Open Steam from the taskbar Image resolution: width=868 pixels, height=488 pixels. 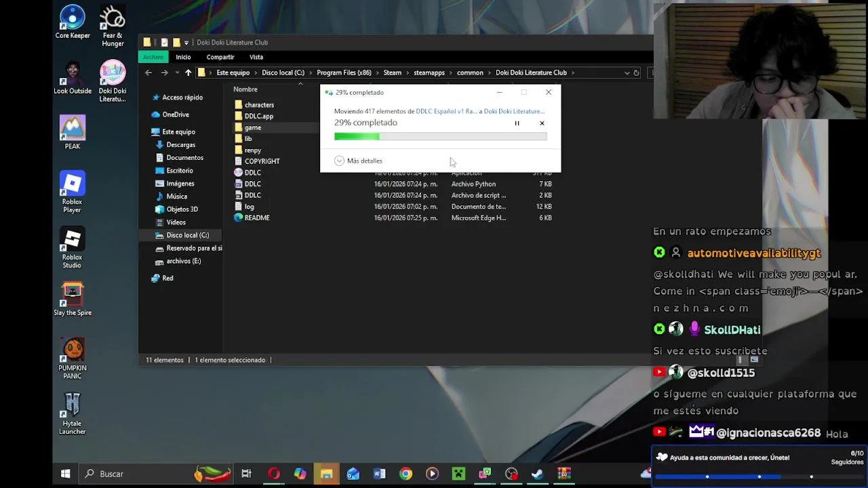[538, 474]
